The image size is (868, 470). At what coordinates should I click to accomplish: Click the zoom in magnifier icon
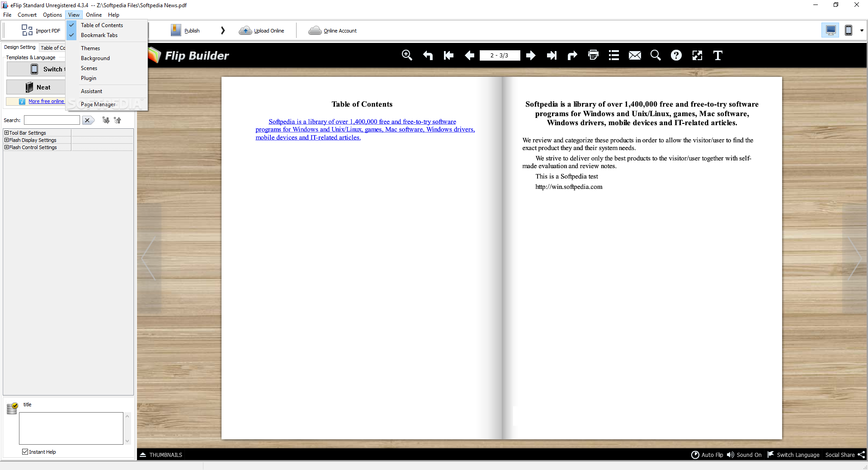(407, 55)
